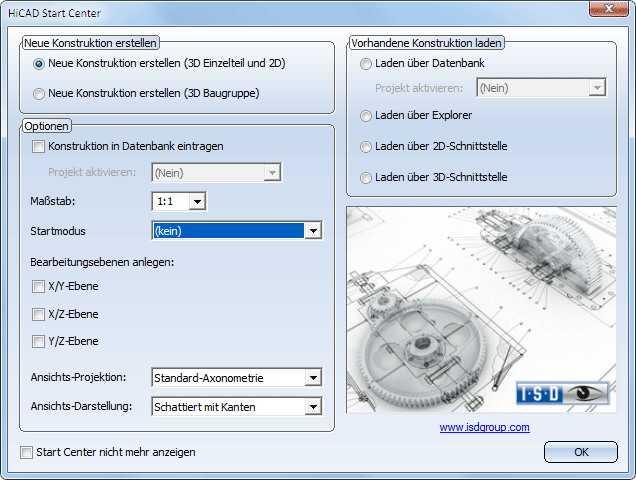
Task: Close the HiCAD Start Center window
Action: [609, 9]
